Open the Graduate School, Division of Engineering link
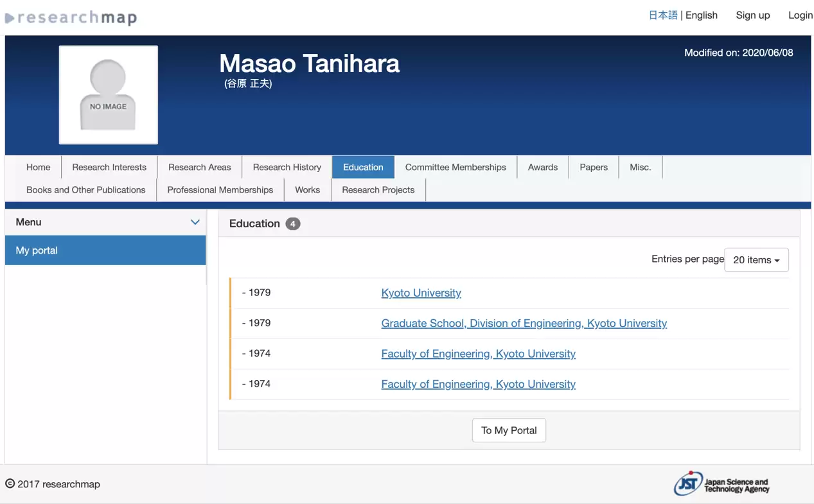 (x=524, y=324)
